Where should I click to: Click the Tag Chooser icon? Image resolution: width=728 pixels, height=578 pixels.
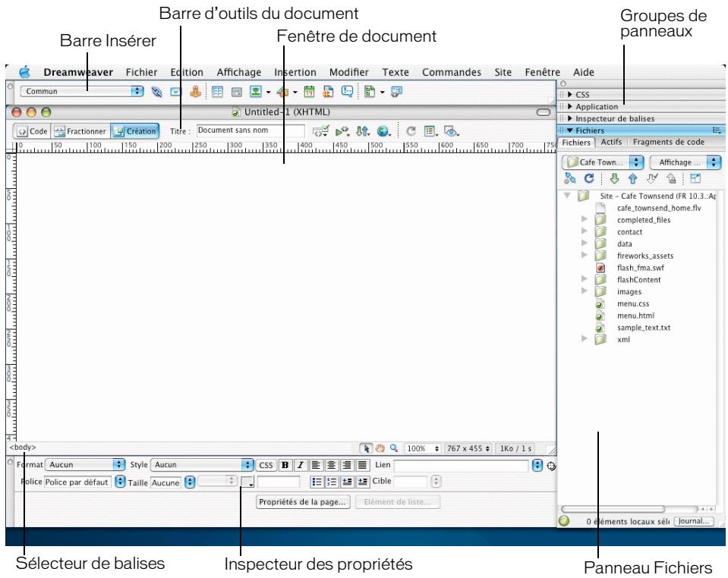coord(396,92)
